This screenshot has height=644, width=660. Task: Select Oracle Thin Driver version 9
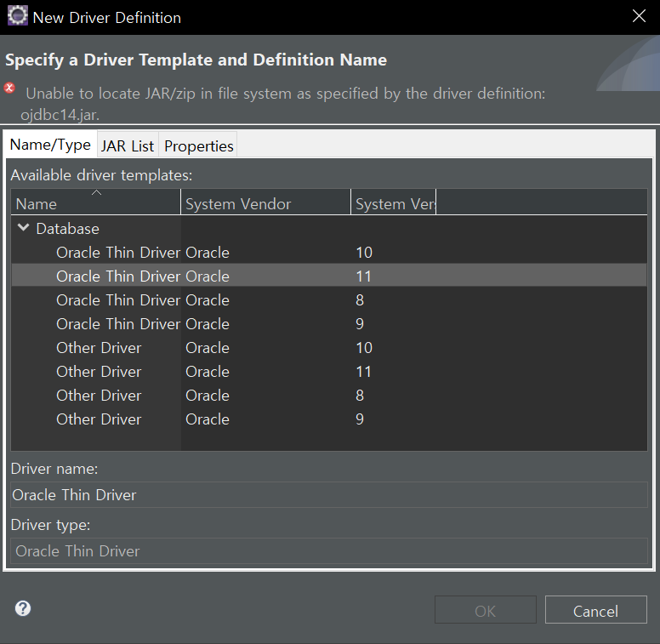pyautogui.click(x=329, y=323)
